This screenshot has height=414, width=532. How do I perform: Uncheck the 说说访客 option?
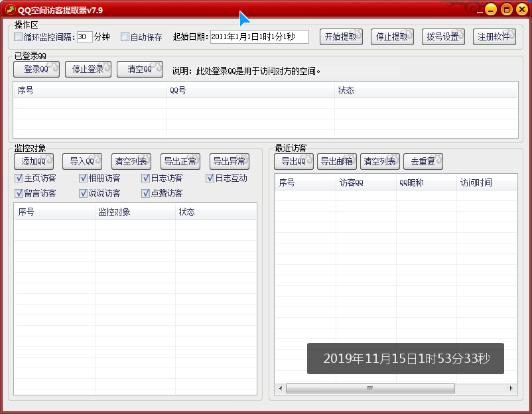tap(83, 193)
